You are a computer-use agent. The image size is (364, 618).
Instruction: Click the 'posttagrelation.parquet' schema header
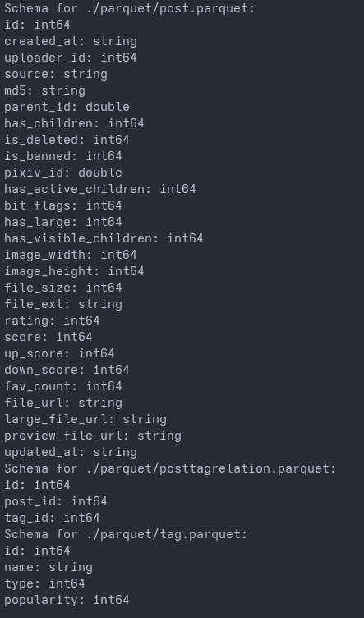pos(170,468)
